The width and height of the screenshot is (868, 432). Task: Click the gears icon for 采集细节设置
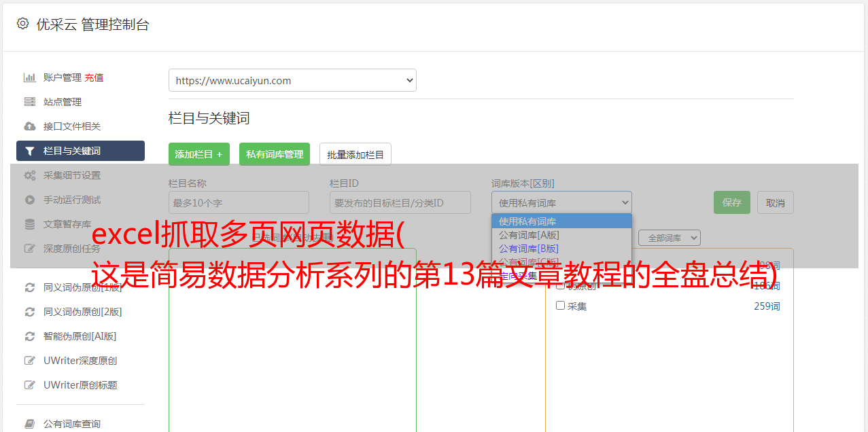[30, 175]
